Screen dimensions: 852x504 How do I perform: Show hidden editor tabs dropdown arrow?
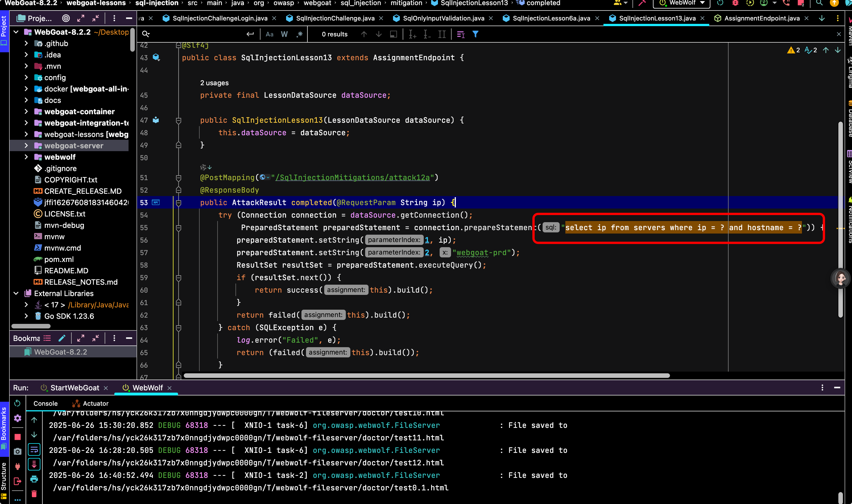coord(821,18)
